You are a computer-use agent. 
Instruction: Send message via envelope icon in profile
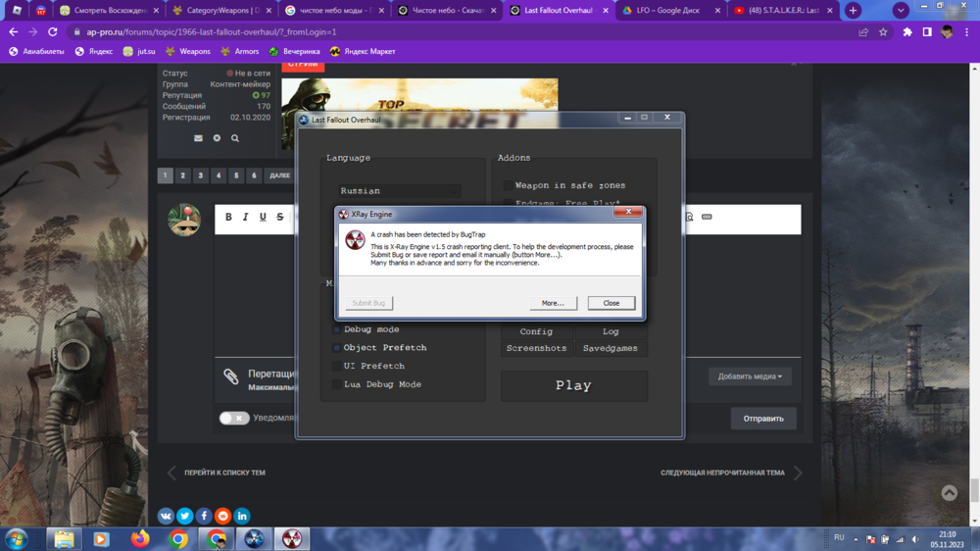point(198,138)
